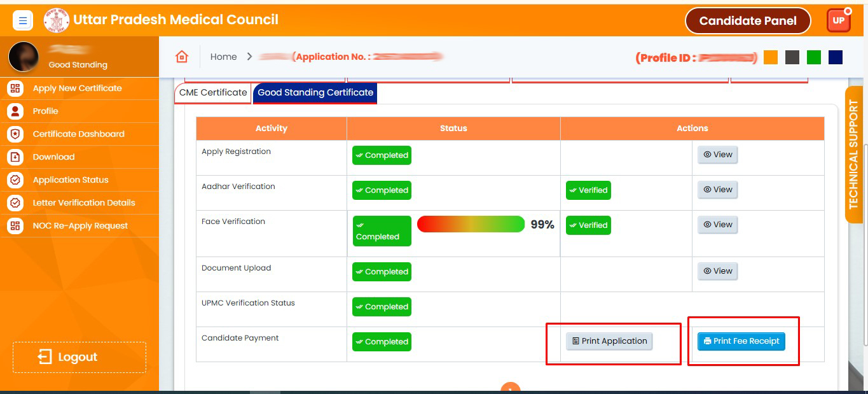Screen dimensions: 868x394
Task: View the Face Verification details
Action: (717, 225)
